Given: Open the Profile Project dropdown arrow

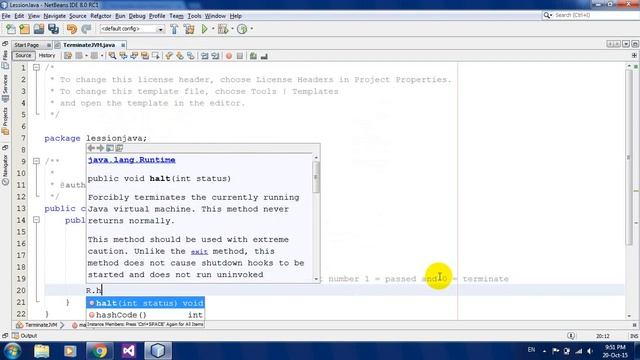Looking at the screenshot, I should (251, 29).
